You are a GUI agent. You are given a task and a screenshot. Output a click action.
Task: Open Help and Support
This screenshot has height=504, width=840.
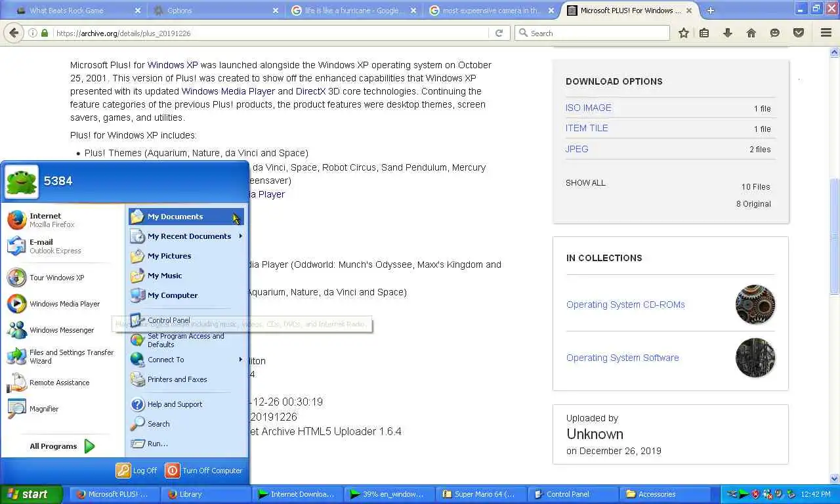[186, 404]
